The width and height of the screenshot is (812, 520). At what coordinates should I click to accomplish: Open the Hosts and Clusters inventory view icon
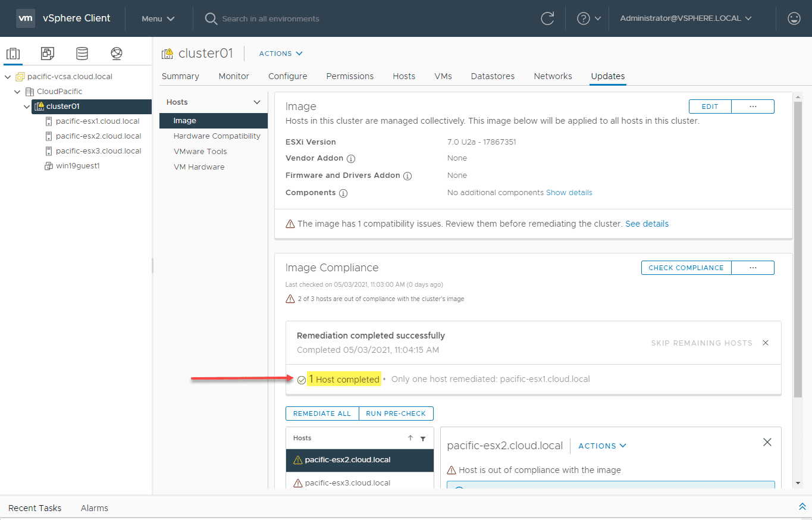coord(13,54)
